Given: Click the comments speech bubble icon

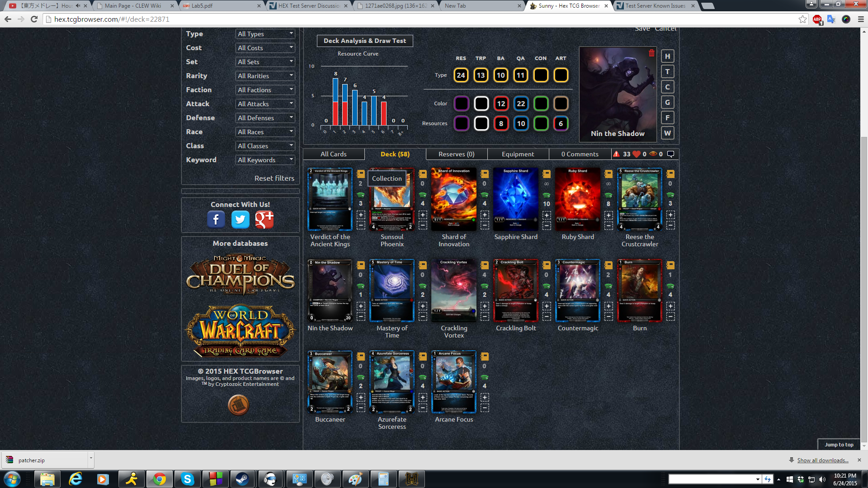Looking at the screenshot, I should [671, 154].
